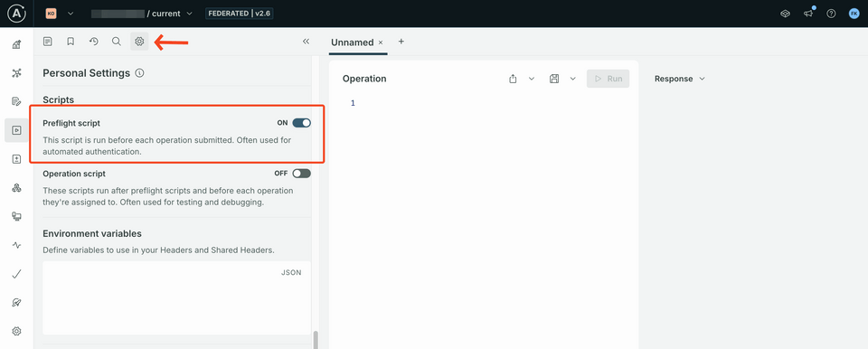
Task: Open the announcements megaphone icon
Action: (x=808, y=14)
